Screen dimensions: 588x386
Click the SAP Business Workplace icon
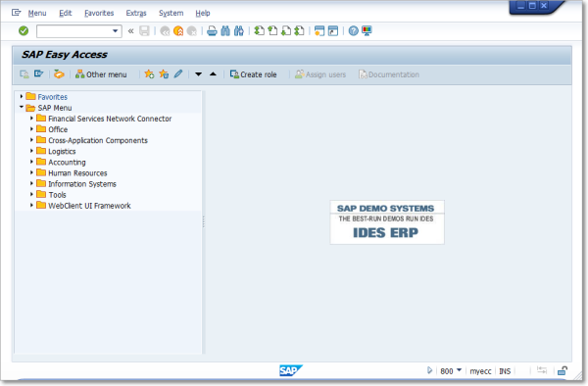pos(59,74)
